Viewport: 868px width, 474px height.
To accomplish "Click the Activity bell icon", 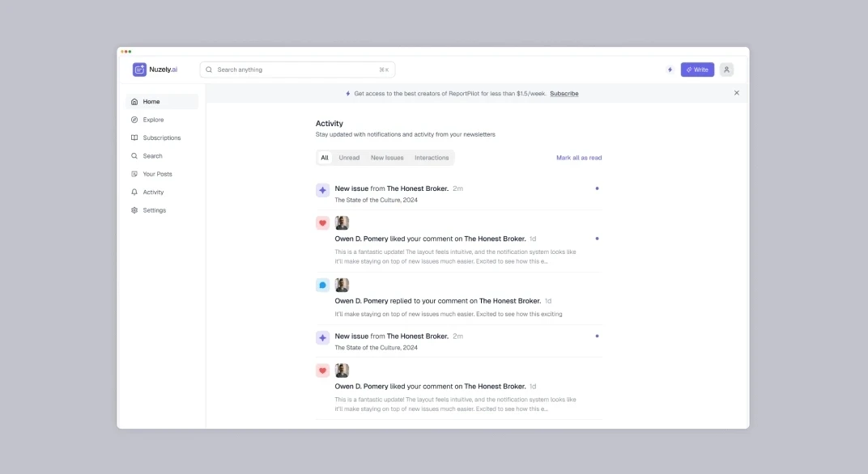I will pyautogui.click(x=134, y=192).
